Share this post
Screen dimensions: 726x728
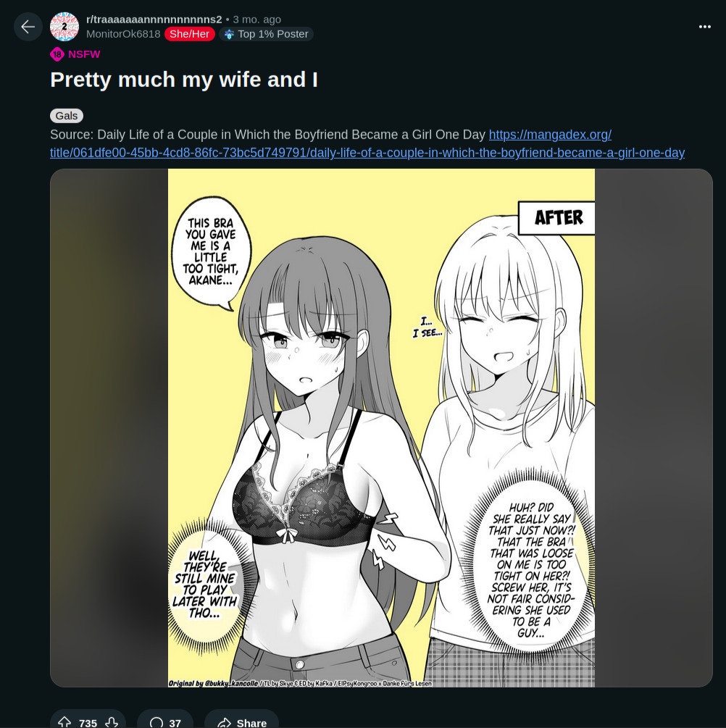coord(241,722)
